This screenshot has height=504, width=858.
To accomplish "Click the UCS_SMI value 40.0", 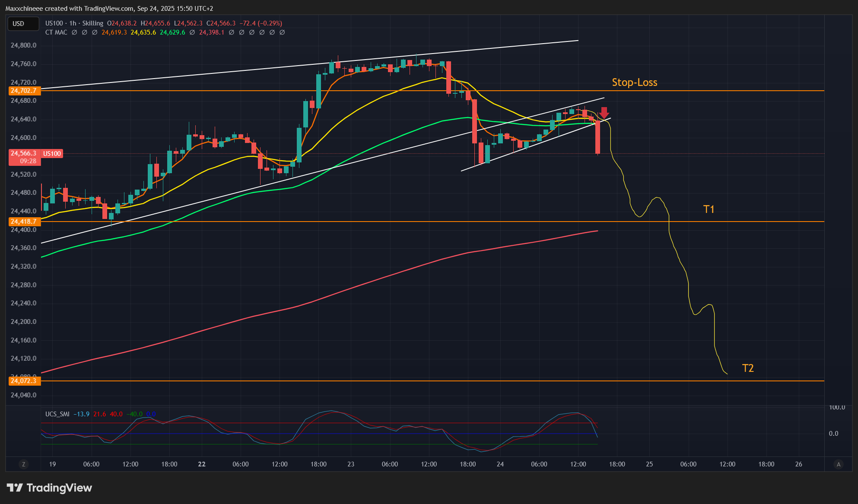I will [116, 414].
